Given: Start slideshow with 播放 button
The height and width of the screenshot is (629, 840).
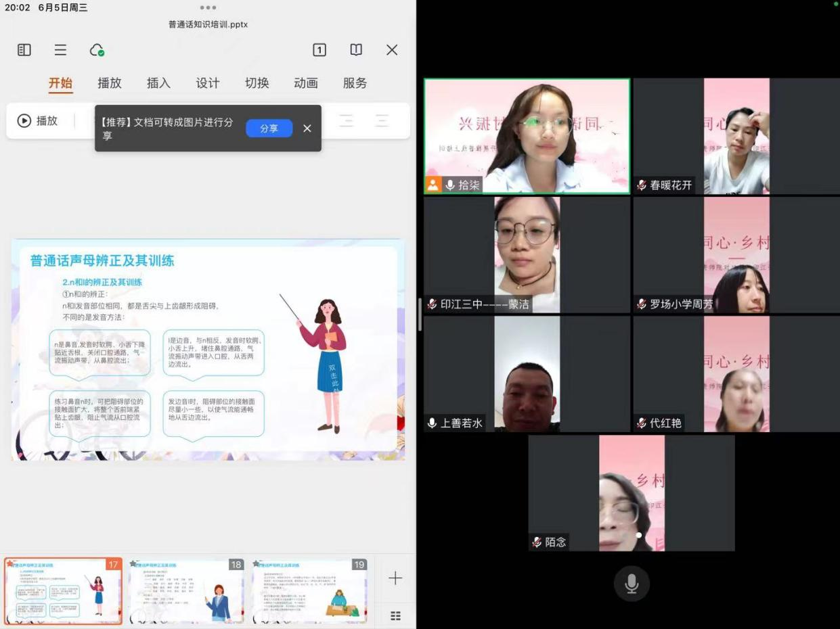Looking at the screenshot, I should tap(38, 121).
